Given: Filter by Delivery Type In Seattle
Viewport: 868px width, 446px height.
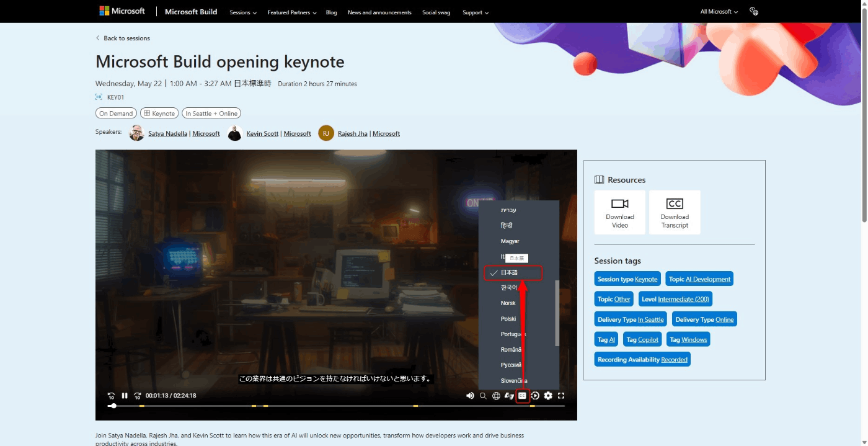Looking at the screenshot, I should 631,319.
